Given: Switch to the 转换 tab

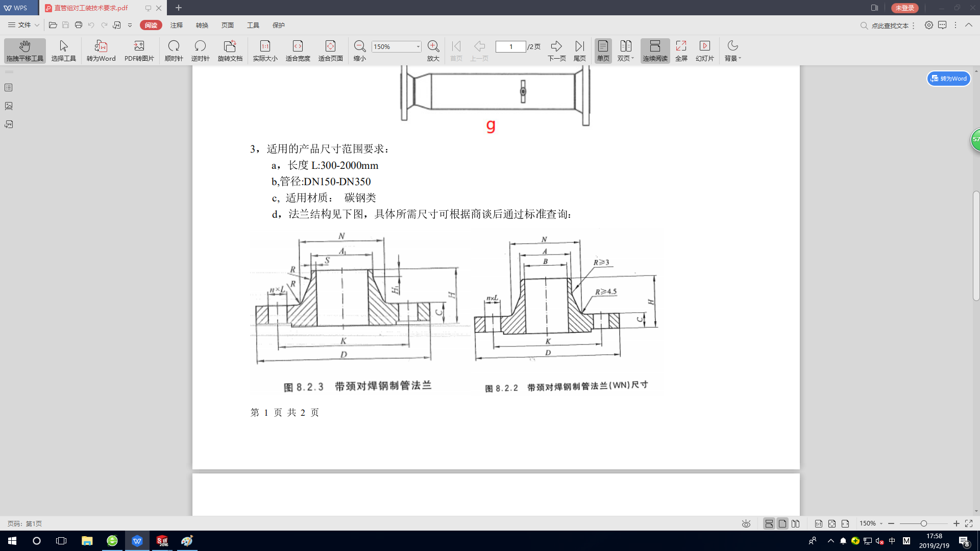Looking at the screenshot, I should tap(202, 25).
